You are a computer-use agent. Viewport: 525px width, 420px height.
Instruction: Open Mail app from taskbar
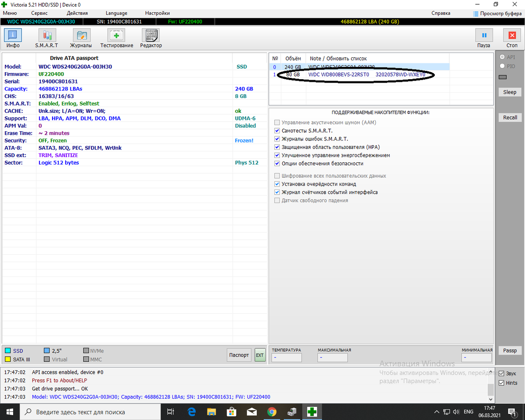pyautogui.click(x=252, y=412)
